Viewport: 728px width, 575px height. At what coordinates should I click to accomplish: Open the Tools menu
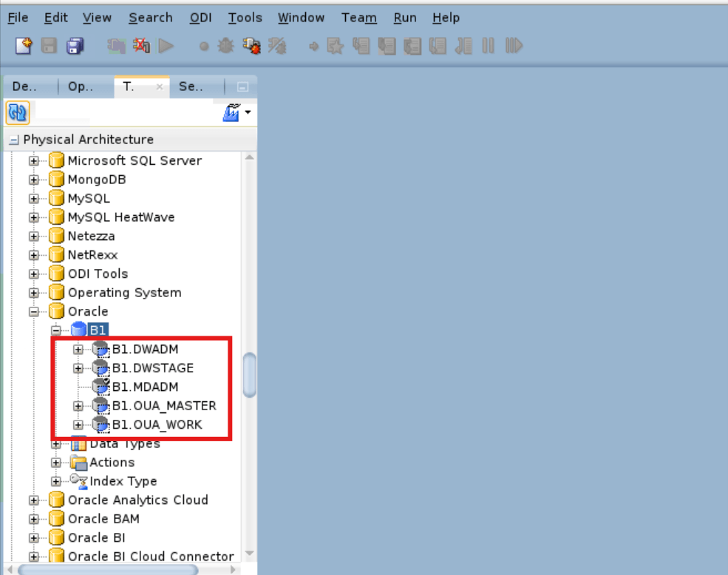click(245, 18)
